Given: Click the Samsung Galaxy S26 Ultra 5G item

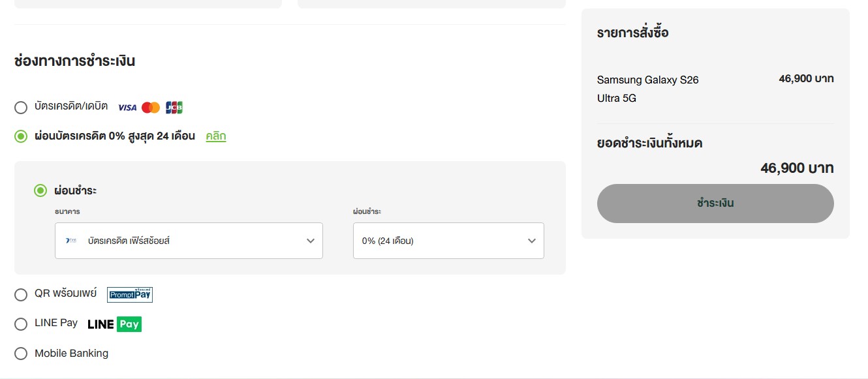Looking at the screenshot, I should tap(647, 89).
